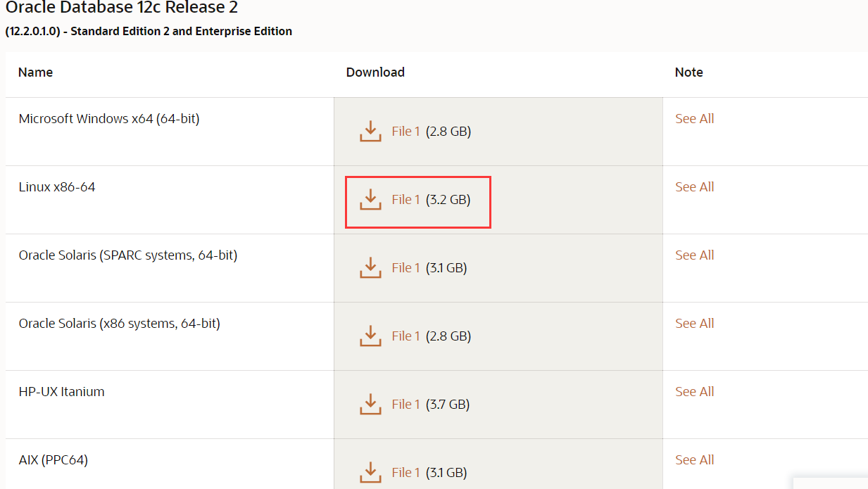Open File 1 link for Linux x86-64

coord(405,200)
